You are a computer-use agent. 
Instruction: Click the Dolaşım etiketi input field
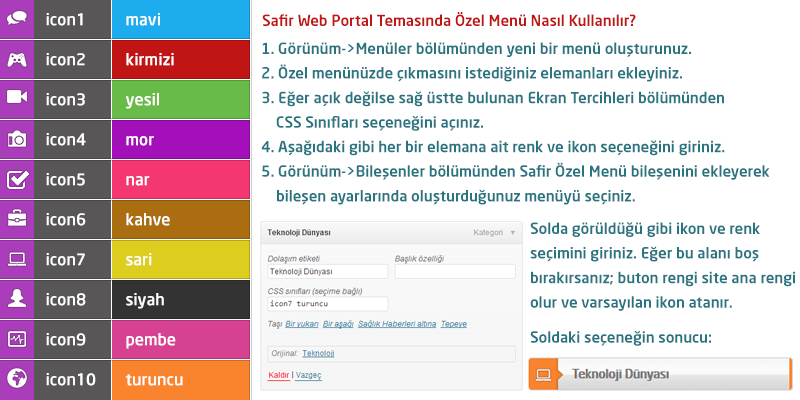328,271
